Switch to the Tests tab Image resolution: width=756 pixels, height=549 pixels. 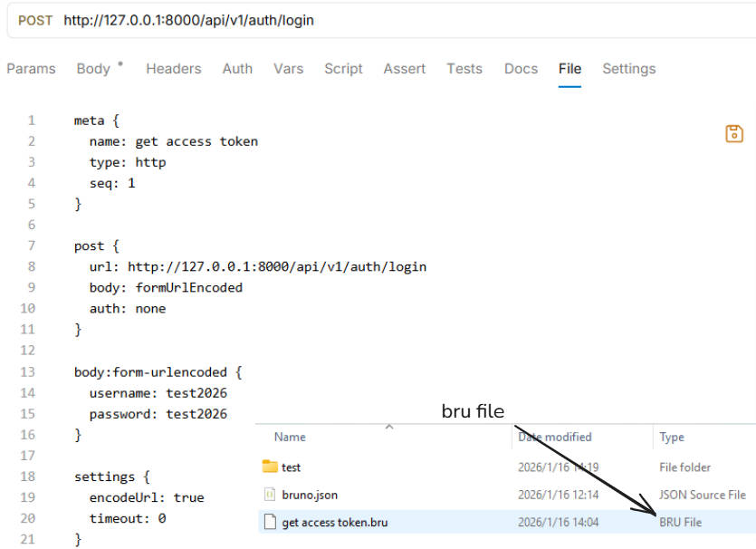tap(464, 69)
